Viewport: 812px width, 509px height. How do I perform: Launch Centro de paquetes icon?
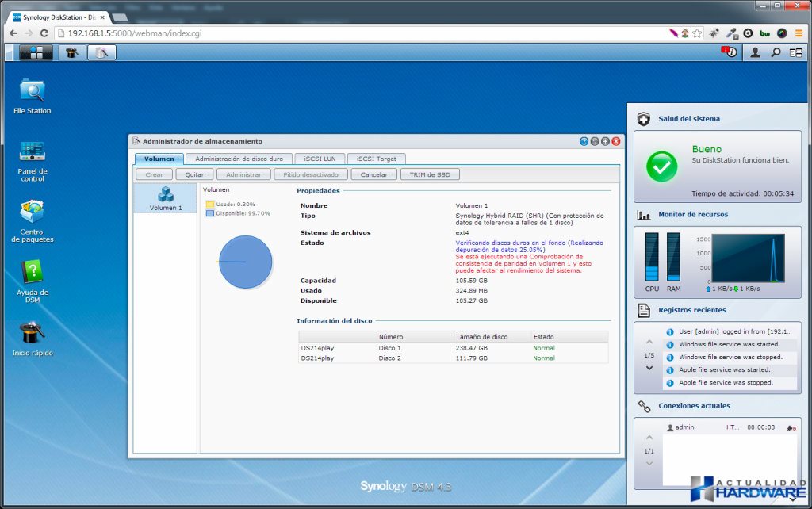coord(33,212)
